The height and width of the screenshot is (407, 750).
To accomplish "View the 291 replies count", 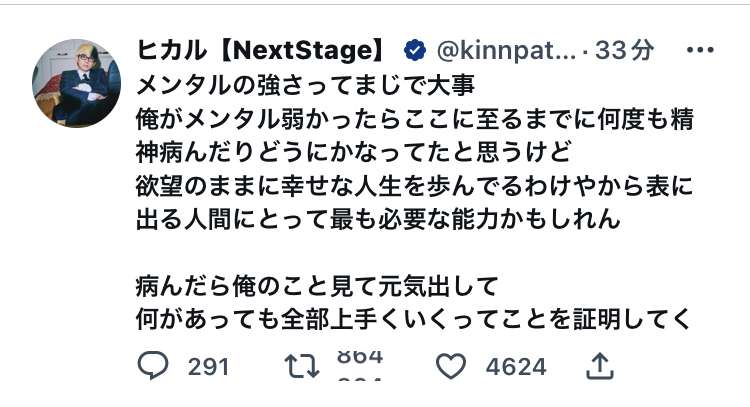I will (208, 367).
